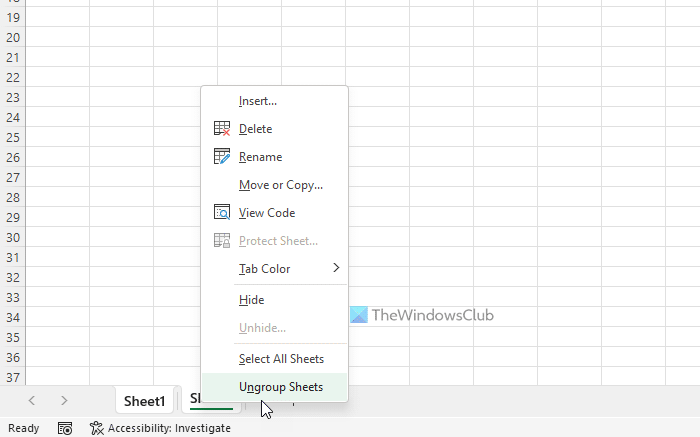Click the Rename sheet pencil icon

(x=222, y=157)
